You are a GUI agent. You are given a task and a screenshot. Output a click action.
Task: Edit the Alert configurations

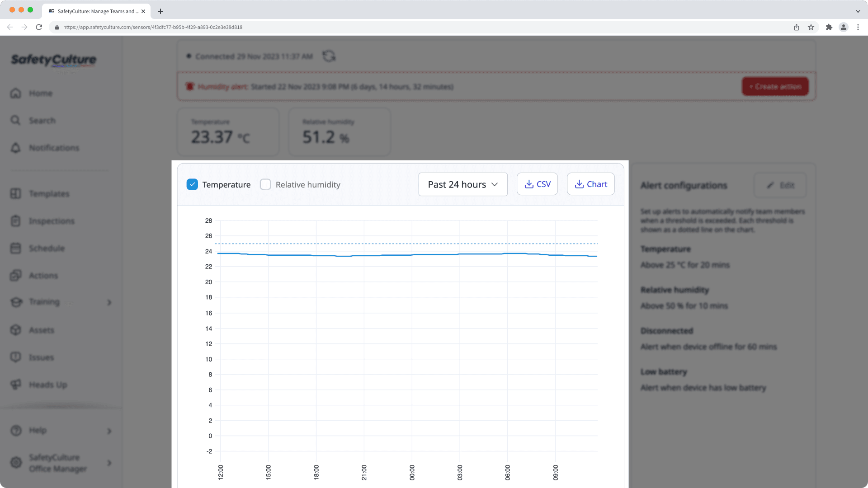tap(780, 185)
